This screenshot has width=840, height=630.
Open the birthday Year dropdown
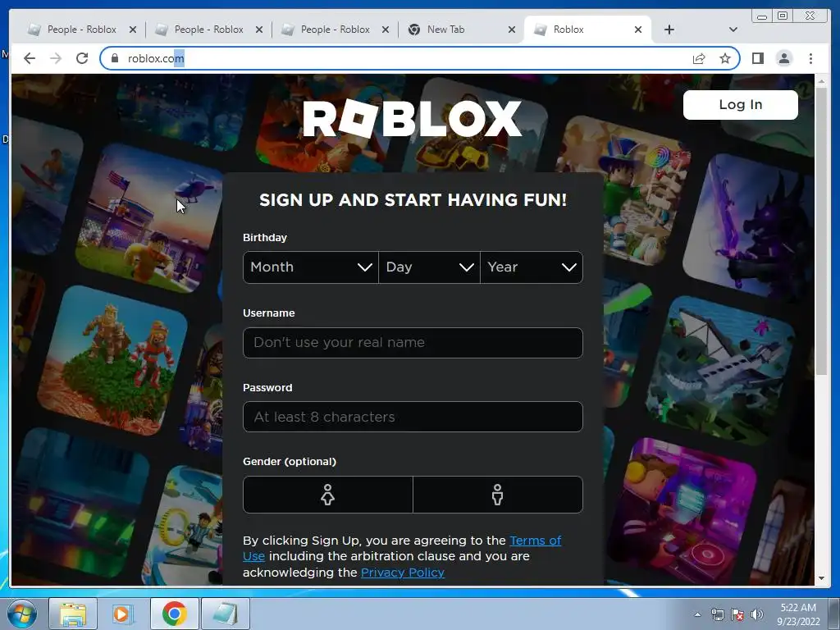click(x=532, y=267)
